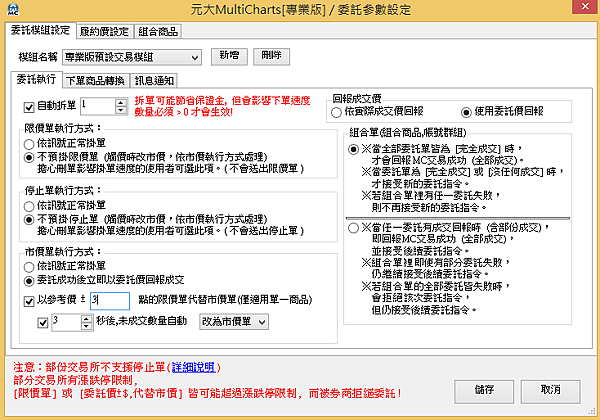Viewport: 600px width, 420px height.
Task: Increase 自動拆單 quantity with up arrow
Action: [x=121, y=103]
